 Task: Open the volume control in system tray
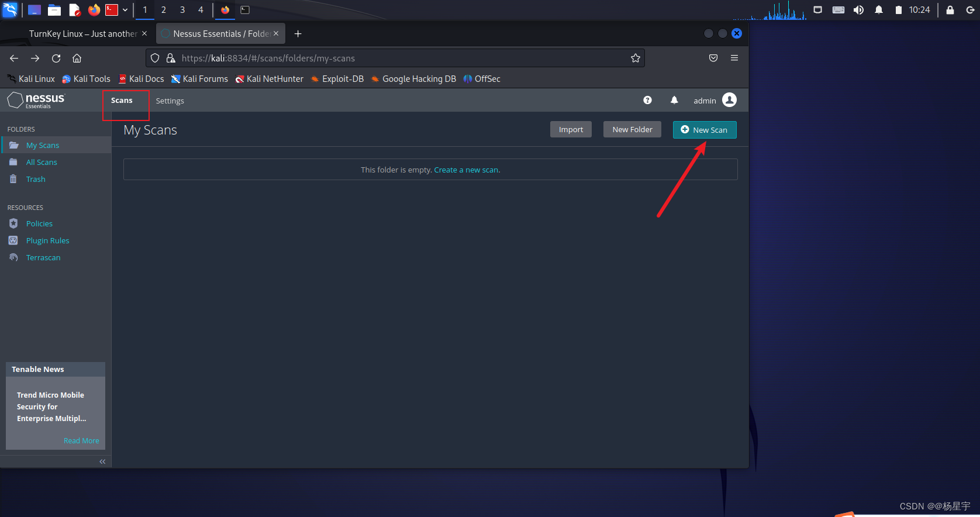[x=858, y=10]
